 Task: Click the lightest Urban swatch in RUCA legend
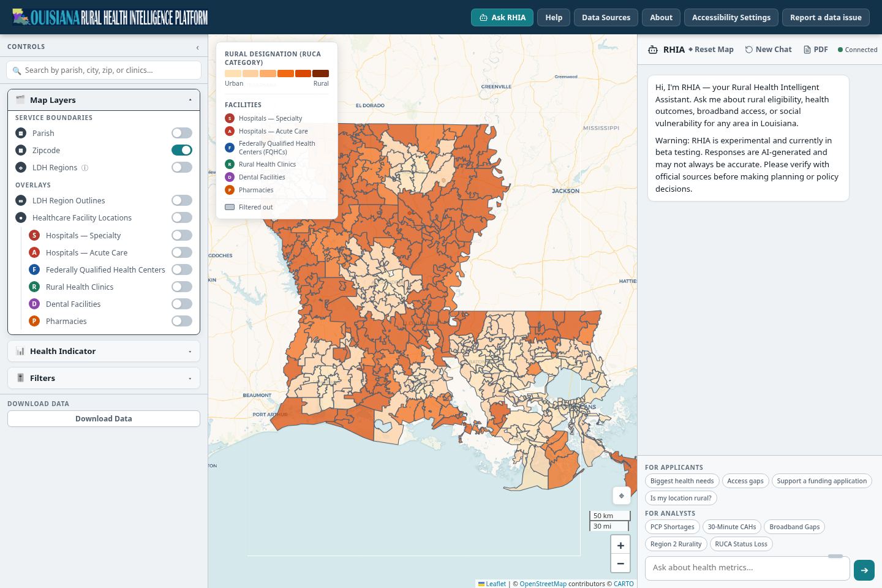tap(233, 73)
